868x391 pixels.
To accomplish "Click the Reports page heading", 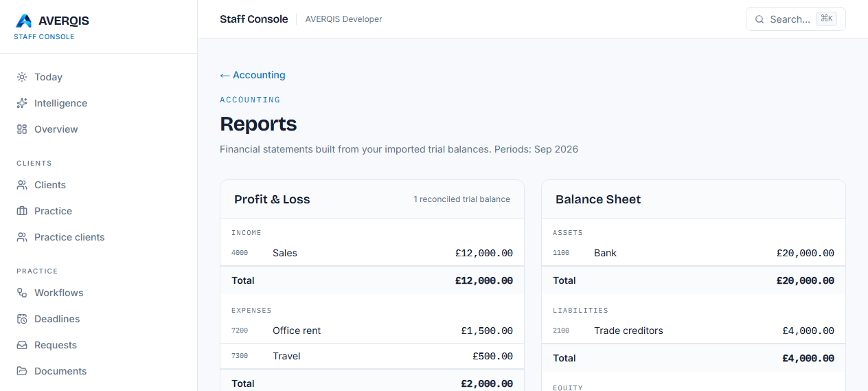I will click(x=258, y=124).
